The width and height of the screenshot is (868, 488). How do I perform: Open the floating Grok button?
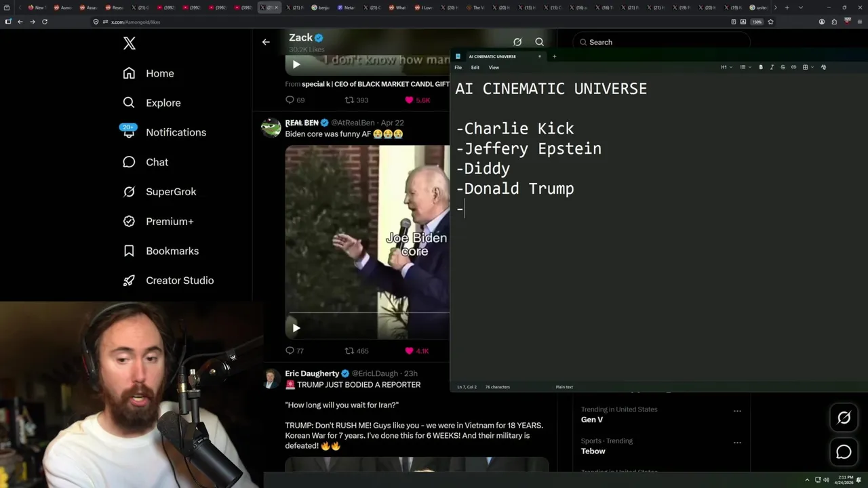[x=844, y=418]
